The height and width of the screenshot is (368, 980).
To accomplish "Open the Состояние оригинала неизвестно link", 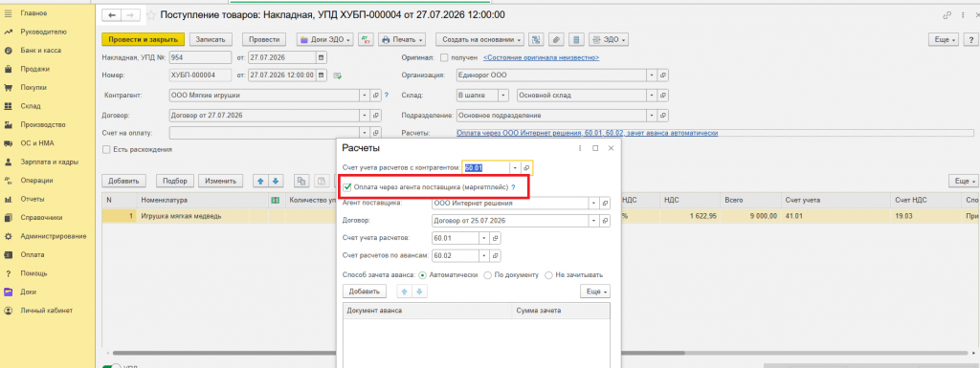I will (x=542, y=58).
